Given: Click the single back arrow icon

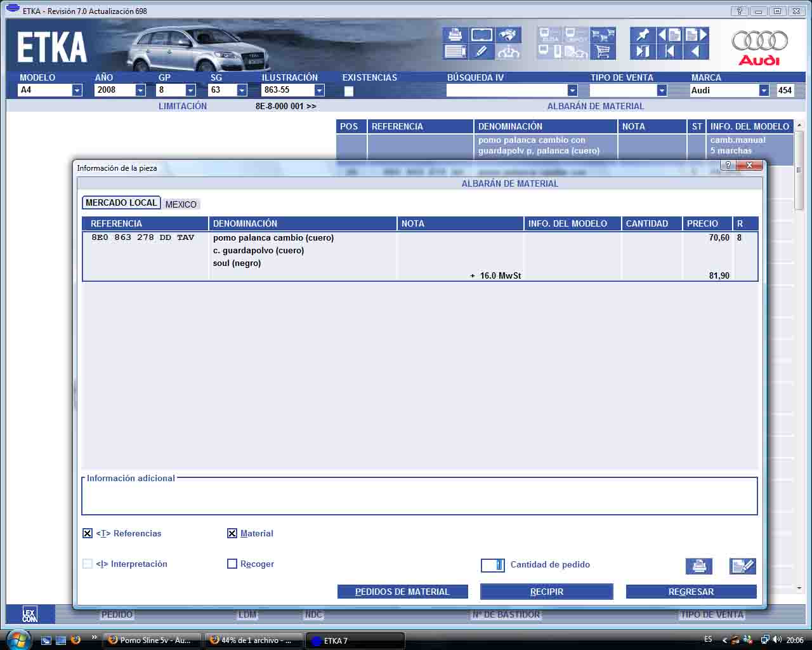Looking at the screenshot, I should click(x=696, y=51).
